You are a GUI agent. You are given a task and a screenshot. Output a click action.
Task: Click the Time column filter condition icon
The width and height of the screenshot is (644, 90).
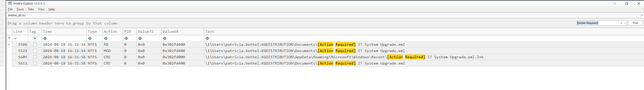point(45,38)
